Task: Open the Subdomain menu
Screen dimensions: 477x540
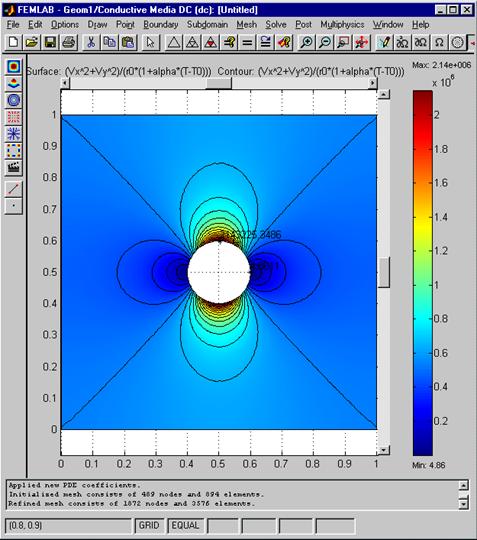Action: click(x=207, y=24)
